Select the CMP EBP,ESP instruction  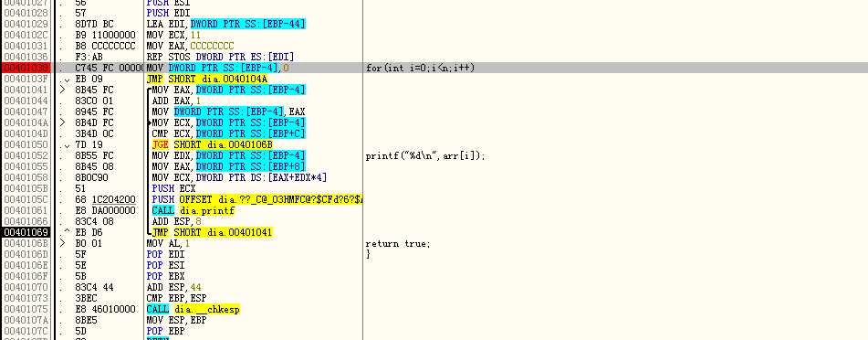pos(176,298)
